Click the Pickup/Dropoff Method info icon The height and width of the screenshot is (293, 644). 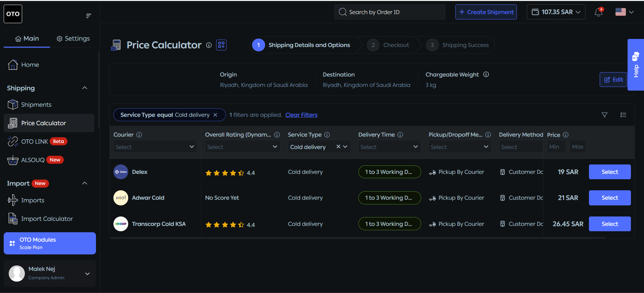(488, 135)
